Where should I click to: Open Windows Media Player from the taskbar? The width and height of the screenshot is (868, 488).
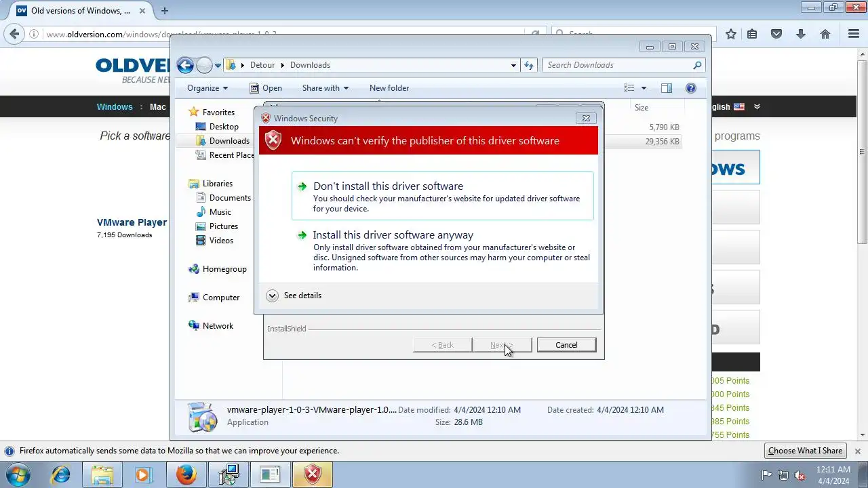[x=143, y=475]
